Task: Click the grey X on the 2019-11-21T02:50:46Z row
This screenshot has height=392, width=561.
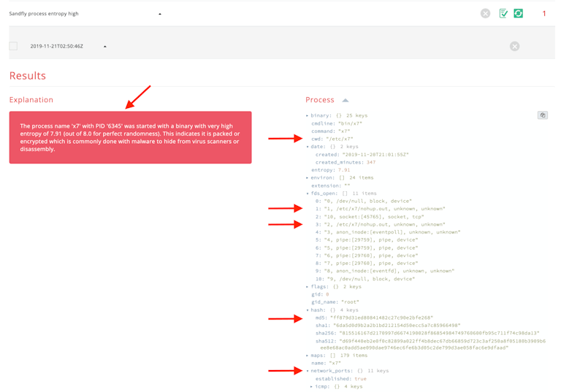Action: click(514, 46)
